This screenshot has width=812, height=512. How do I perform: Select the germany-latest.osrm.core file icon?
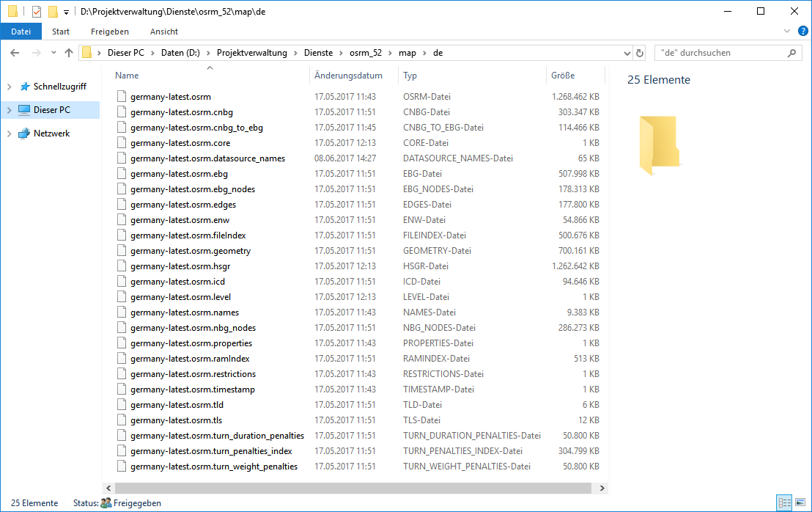(122, 142)
